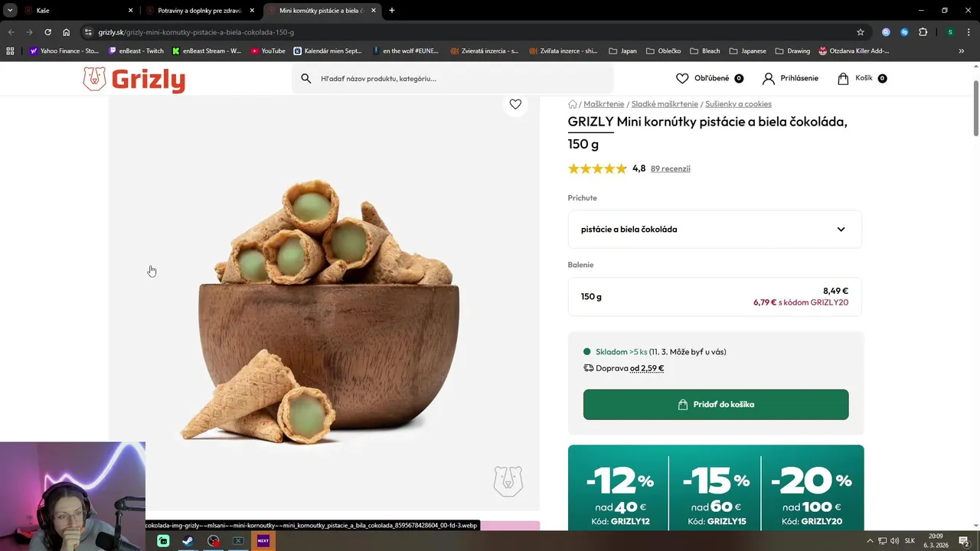Image resolution: width=980 pixels, height=551 pixels.
Task: Switch to the Potraviny a doplnky tab
Action: click(x=199, y=11)
